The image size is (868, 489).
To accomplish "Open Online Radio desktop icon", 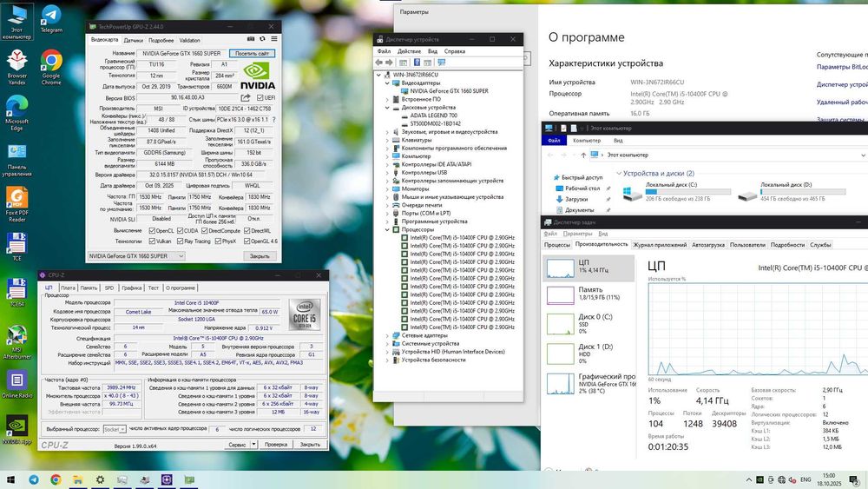I will [x=16, y=384].
